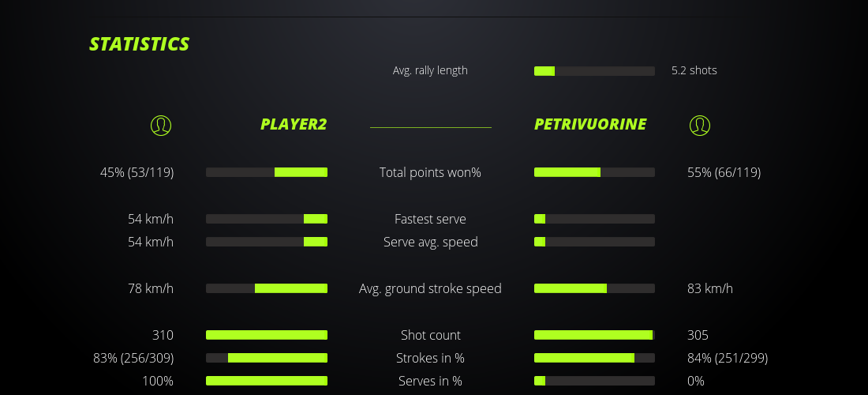
Task: Click the Avg. rally length progress bar
Action: coord(594,71)
